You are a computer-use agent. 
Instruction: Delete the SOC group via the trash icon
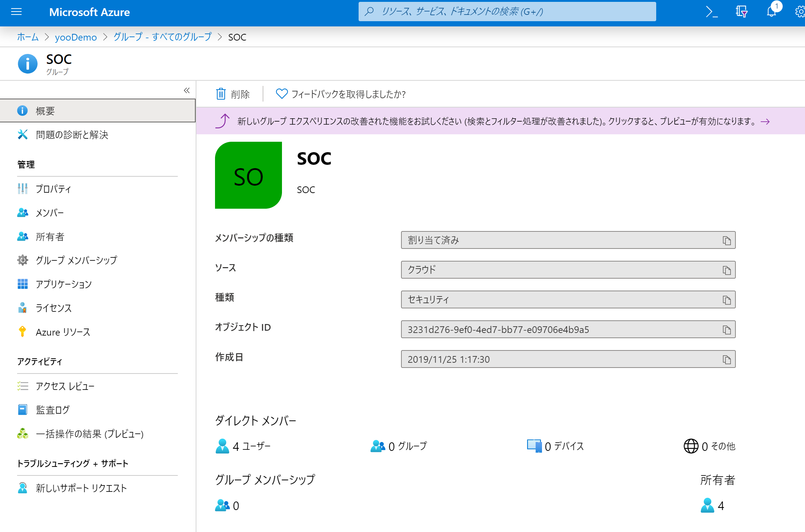[x=232, y=94]
